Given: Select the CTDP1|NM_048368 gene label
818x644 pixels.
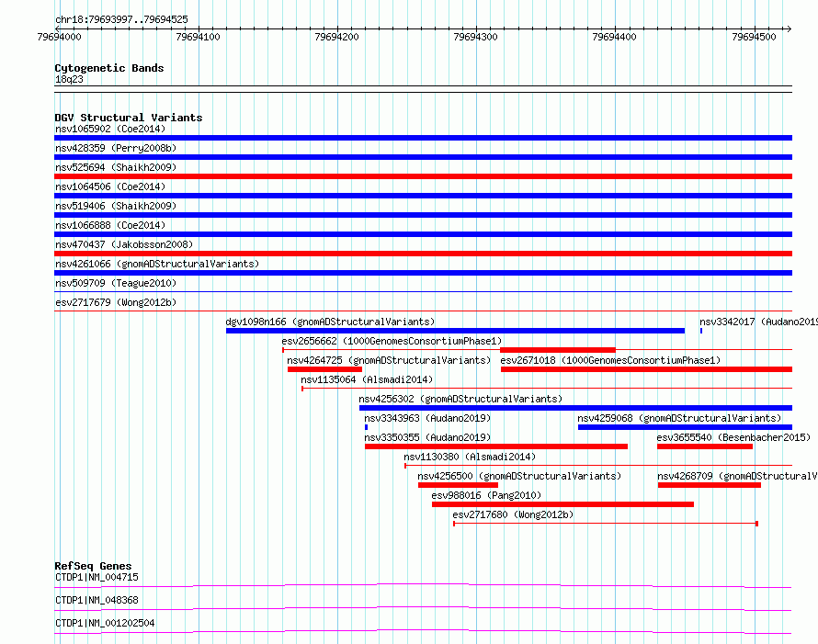Looking at the screenshot, I should tap(97, 600).
